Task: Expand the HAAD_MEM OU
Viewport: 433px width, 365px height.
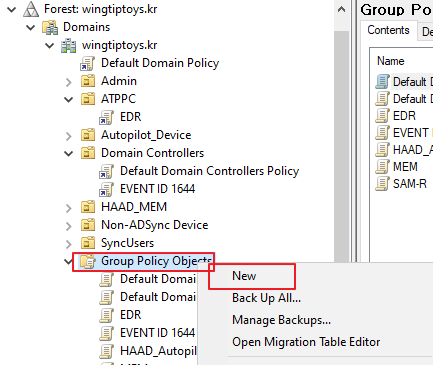Action: [68, 208]
